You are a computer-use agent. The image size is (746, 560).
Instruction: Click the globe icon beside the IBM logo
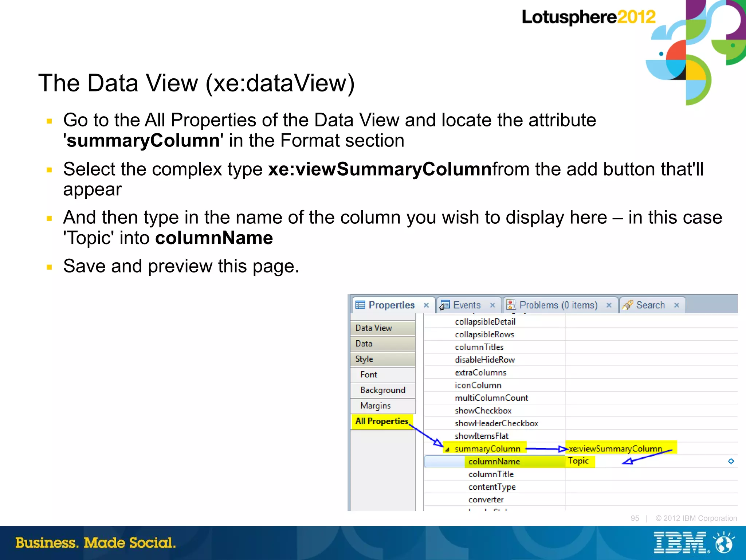[x=724, y=543]
